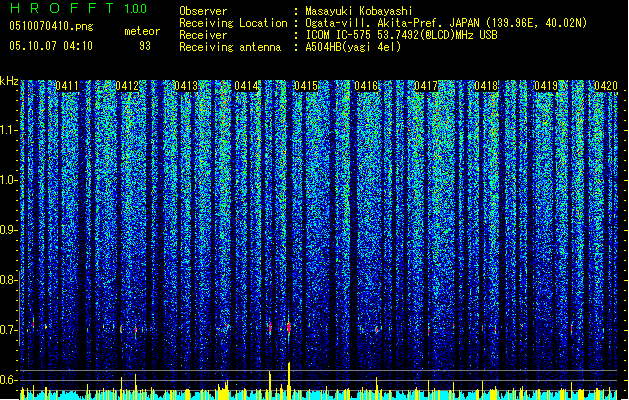Click the tallest yellow intensity peak
Viewport: 629px width, 400px height.
point(289,381)
